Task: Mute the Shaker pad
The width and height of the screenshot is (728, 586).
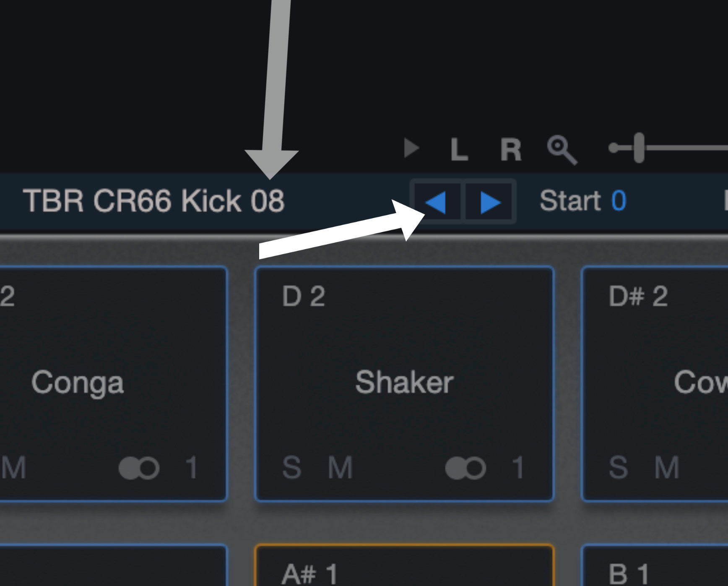Action: pyautogui.click(x=340, y=467)
